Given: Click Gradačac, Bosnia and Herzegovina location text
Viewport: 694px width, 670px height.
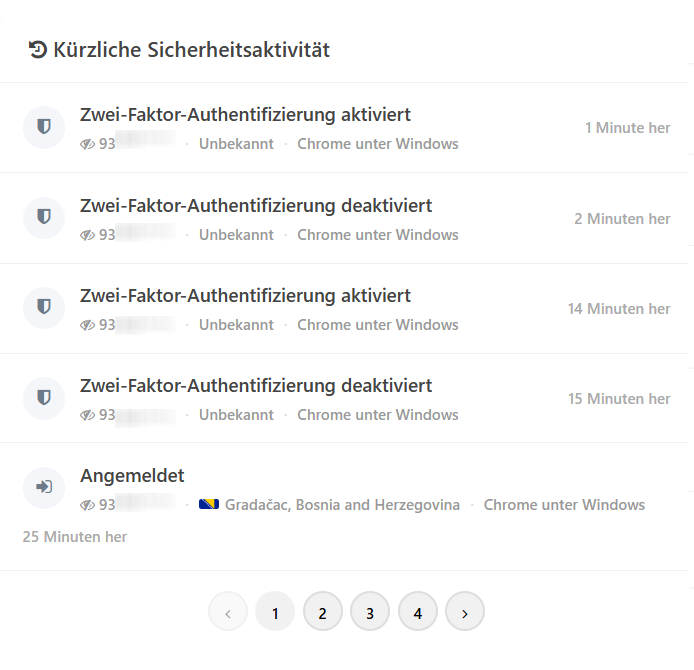Looking at the screenshot, I should click(x=342, y=505).
